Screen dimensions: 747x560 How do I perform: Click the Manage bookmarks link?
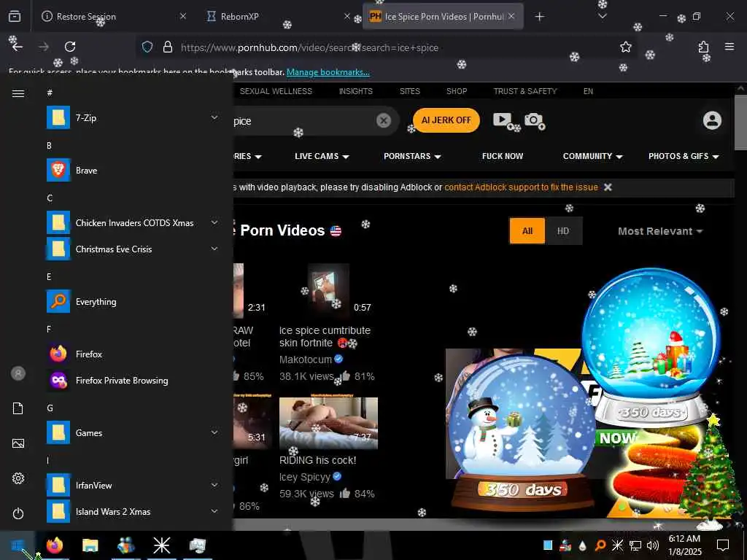coord(328,72)
